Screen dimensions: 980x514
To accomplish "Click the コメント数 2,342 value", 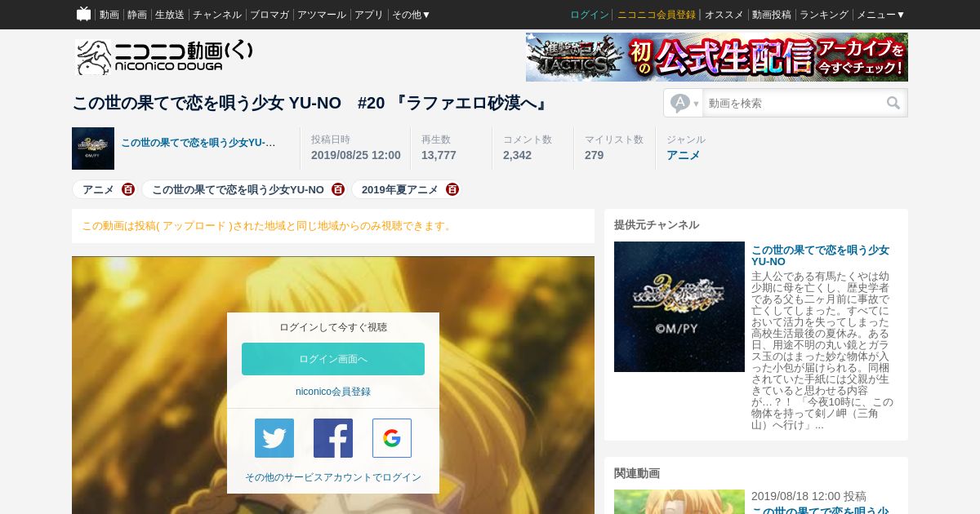I will tap(517, 155).
